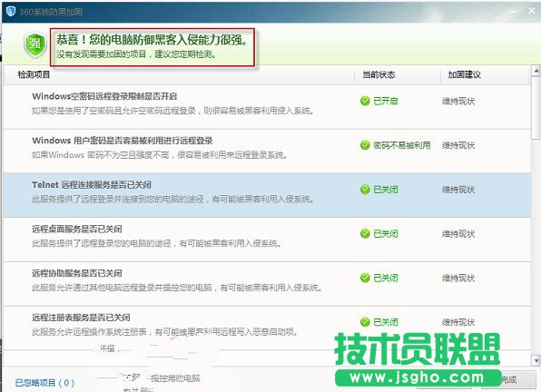Image resolution: width=541 pixels, height=392 pixels.
Task: Click the 360系统防黑加固 window title
Action: [x=51, y=12]
